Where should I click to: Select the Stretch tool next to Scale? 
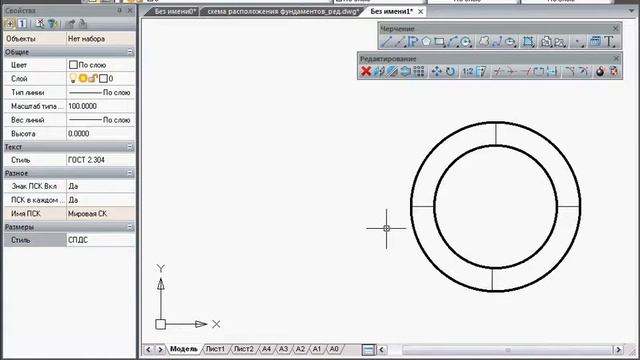point(481,71)
